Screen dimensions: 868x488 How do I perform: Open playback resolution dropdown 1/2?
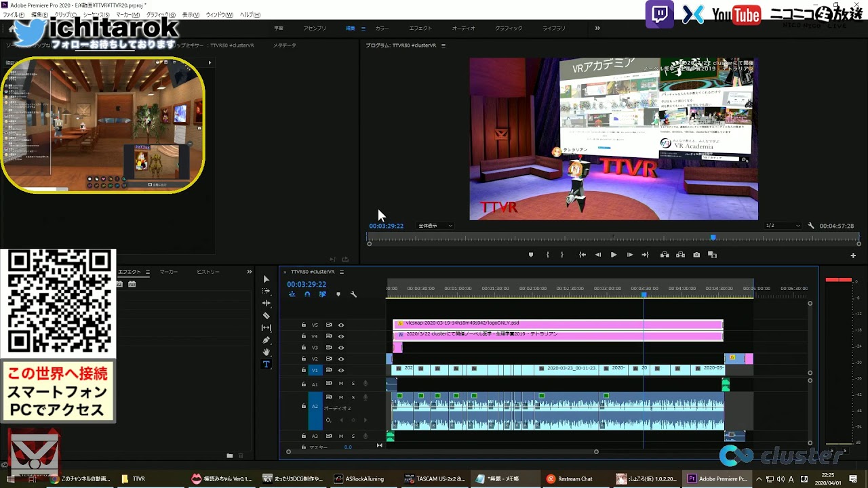click(x=783, y=226)
